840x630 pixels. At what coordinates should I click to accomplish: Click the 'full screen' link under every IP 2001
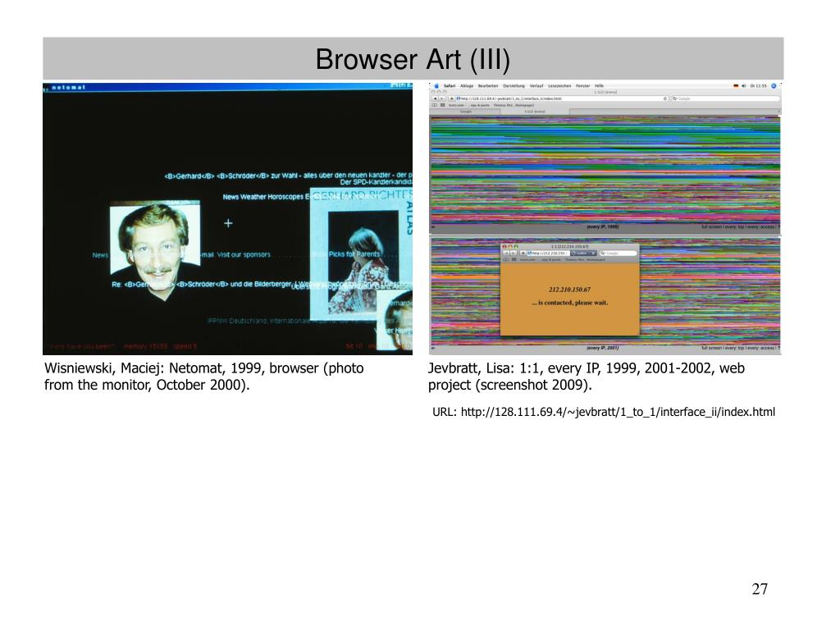coord(711,348)
